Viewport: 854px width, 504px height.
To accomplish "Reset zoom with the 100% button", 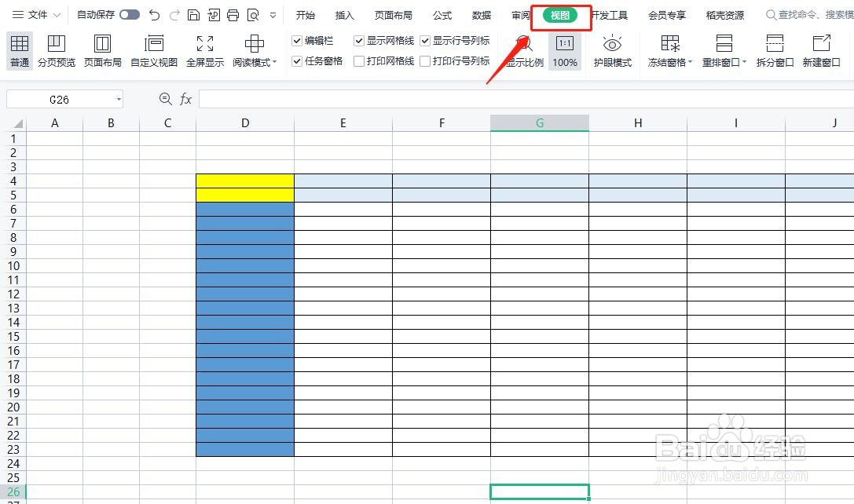I will click(565, 50).
